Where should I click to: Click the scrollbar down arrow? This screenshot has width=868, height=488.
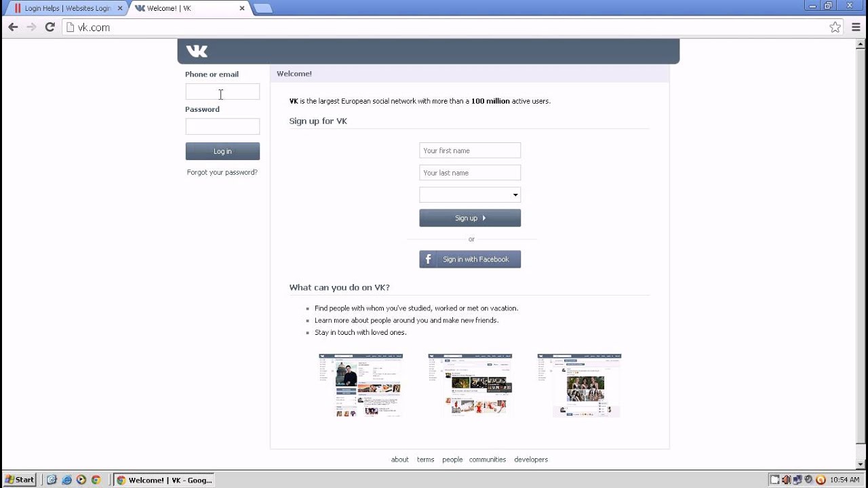[x=862, y=464]
